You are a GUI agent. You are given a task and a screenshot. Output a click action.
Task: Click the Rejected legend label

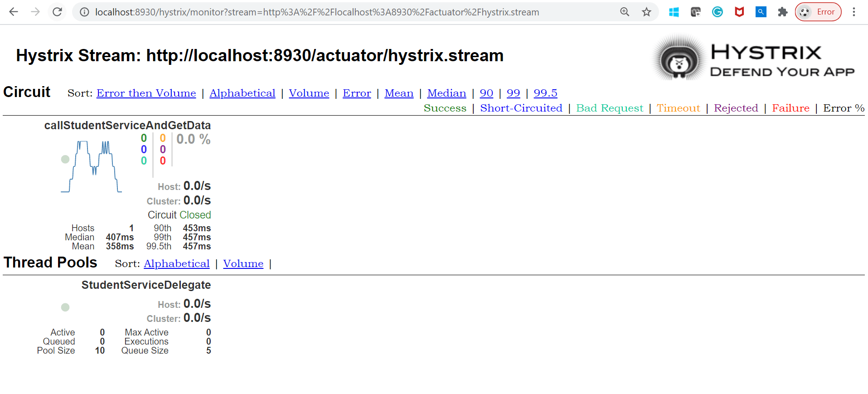[736, 108]
